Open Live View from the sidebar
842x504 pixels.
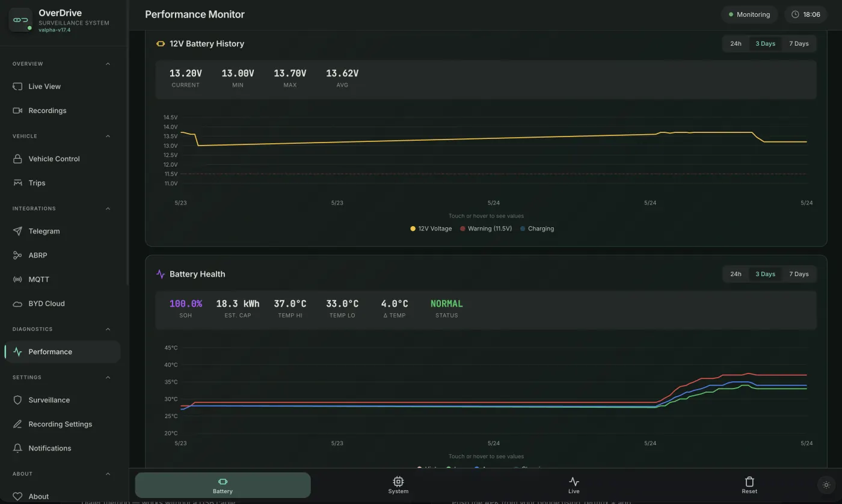pyautogui.click(x=63, y=87)
